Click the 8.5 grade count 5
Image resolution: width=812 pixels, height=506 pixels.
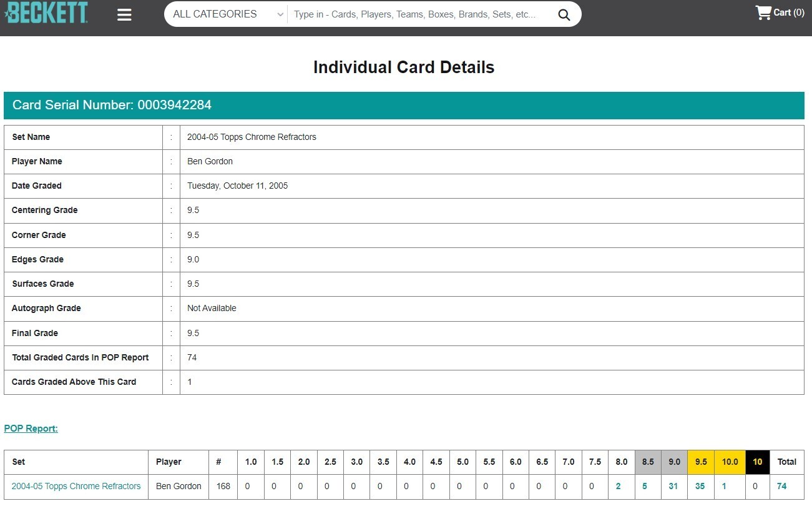(645, 486)
